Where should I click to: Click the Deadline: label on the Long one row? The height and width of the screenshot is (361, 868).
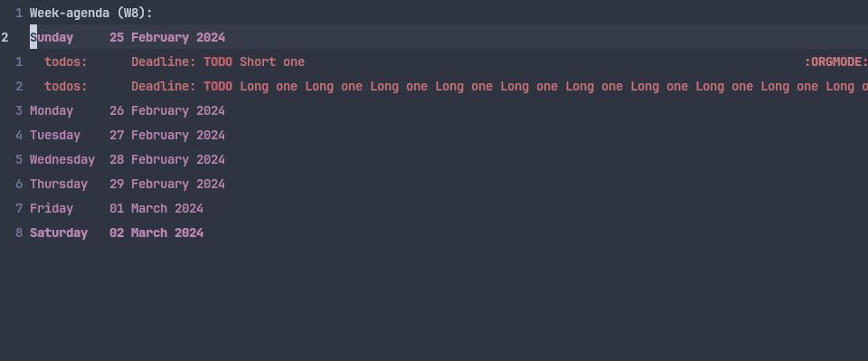click(x=164, y=86)
